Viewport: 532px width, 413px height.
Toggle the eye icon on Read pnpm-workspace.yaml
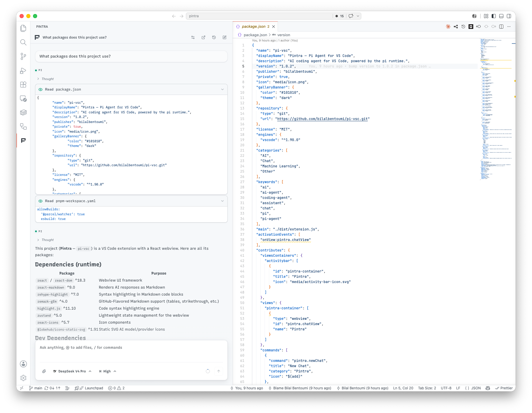41,201
